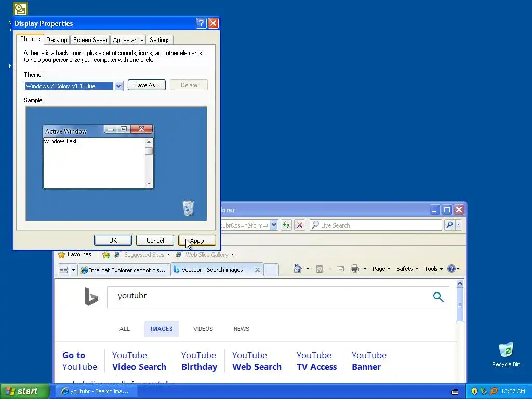Click 'YouTube Video Search' suggestion
Viewport: 532px width, 399px height.
[x=139, y=361]
